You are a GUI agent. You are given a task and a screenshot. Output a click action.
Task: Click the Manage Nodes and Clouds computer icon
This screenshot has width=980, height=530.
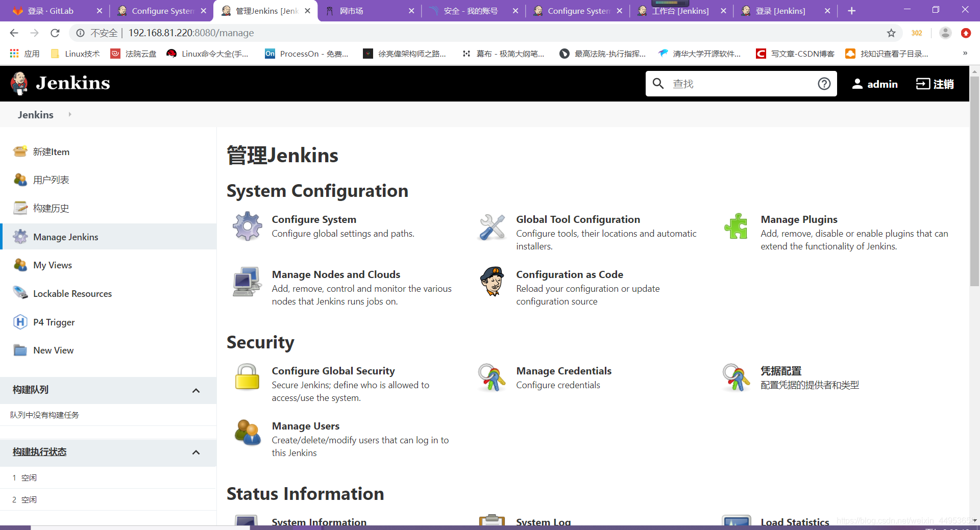pos(248,281)
